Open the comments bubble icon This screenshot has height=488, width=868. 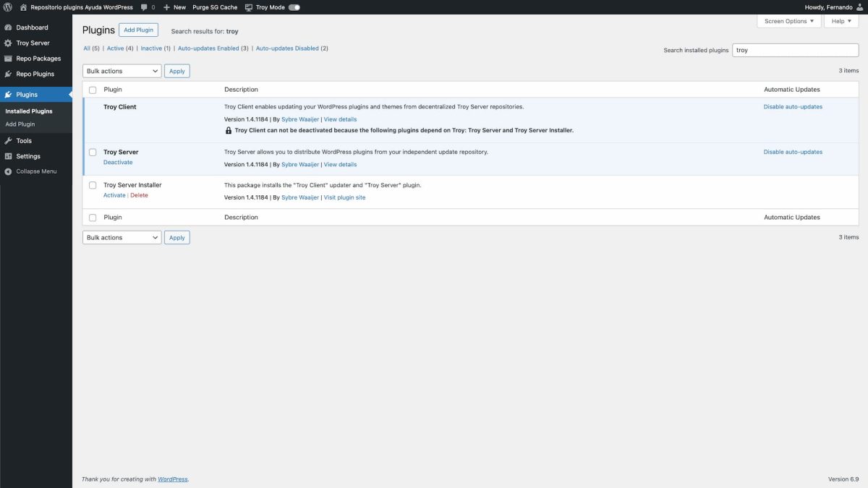[144, 7]
